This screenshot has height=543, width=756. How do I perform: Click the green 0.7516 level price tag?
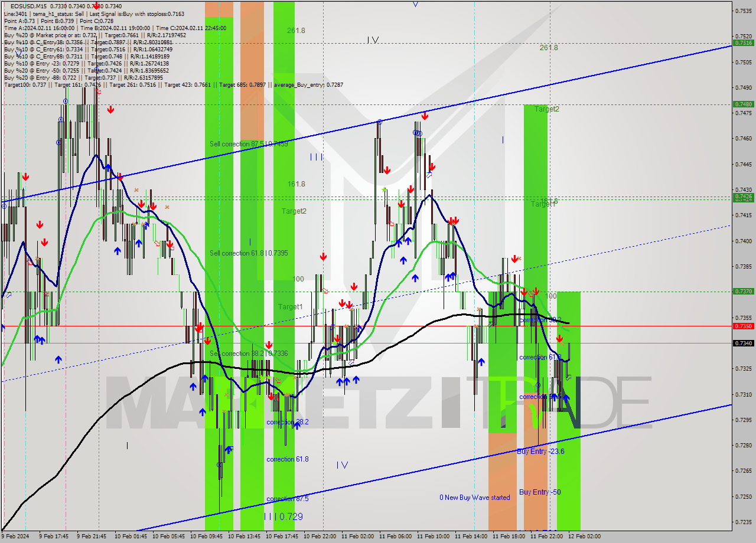tap(742, 42)
